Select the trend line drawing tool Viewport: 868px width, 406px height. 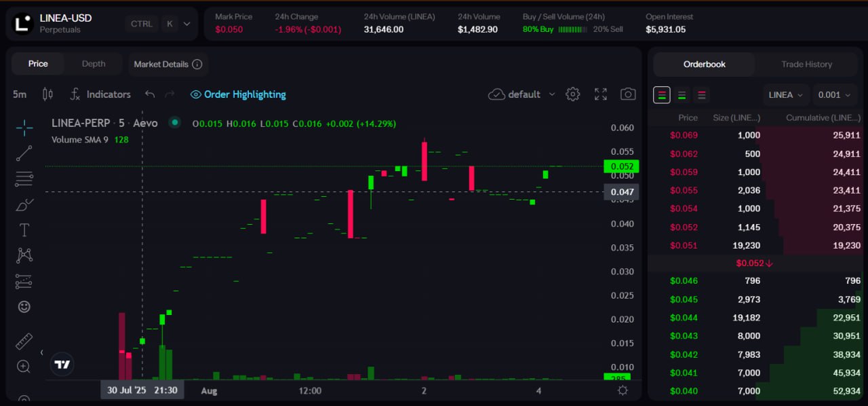[24, 153]
